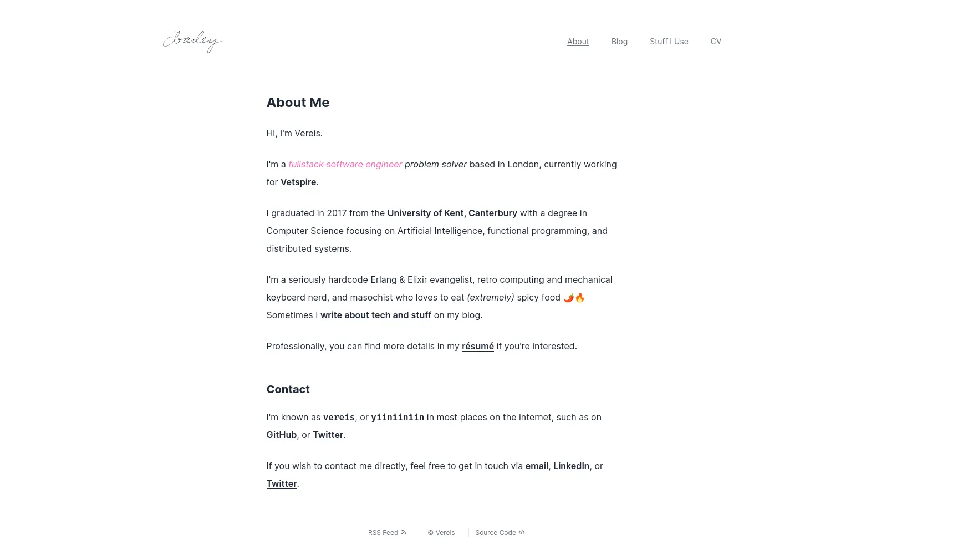Click the Twitter link after LinkedIn
Screen dimensions: 968x560
(281, 483)
